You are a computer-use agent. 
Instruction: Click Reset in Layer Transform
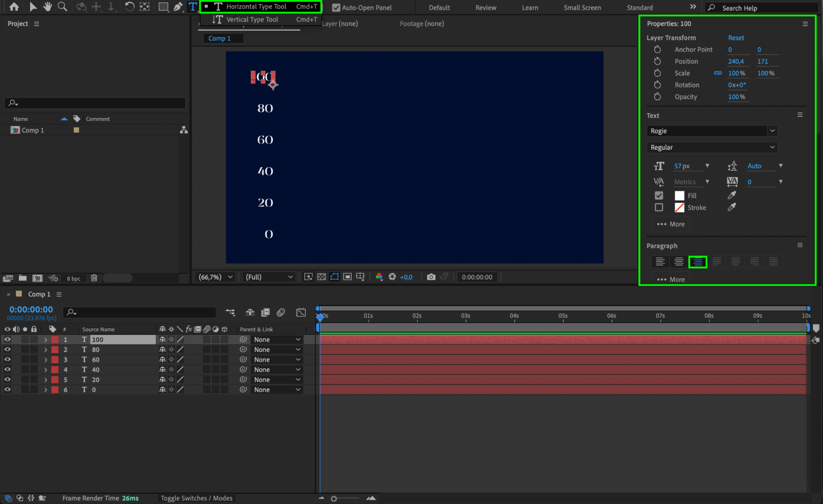point(736,37)
